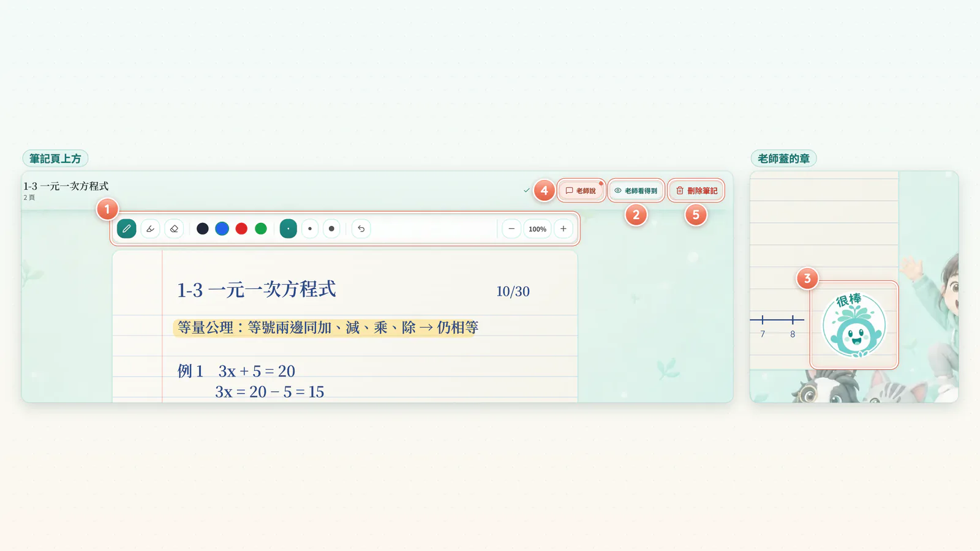This screenshot has height=551, width=980.
Task: Select the pen drawing tool
Action: coord(126,229)
